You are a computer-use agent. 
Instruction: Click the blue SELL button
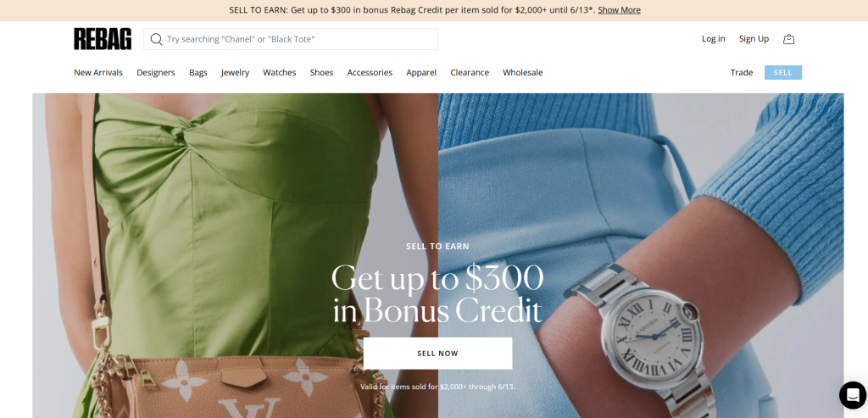[782, 73]
